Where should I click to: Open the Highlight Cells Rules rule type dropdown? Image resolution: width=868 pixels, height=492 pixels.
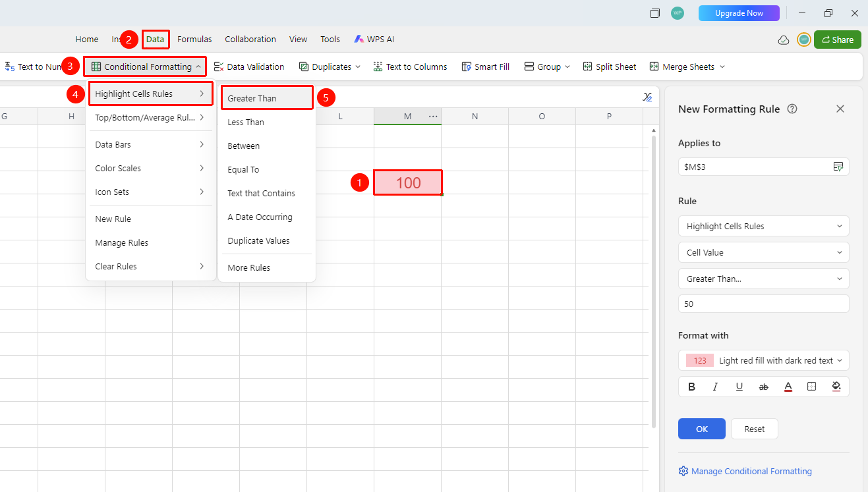click(763, 226)
